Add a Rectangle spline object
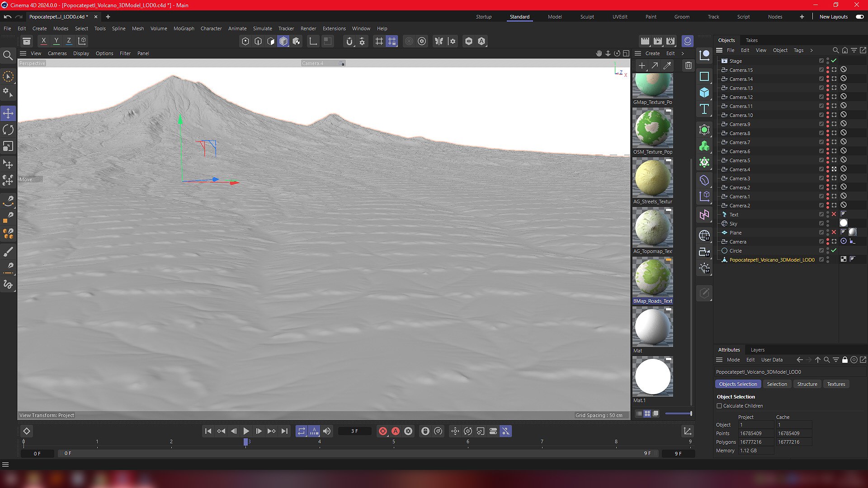 pyautogui.click(x=704, y=76)
